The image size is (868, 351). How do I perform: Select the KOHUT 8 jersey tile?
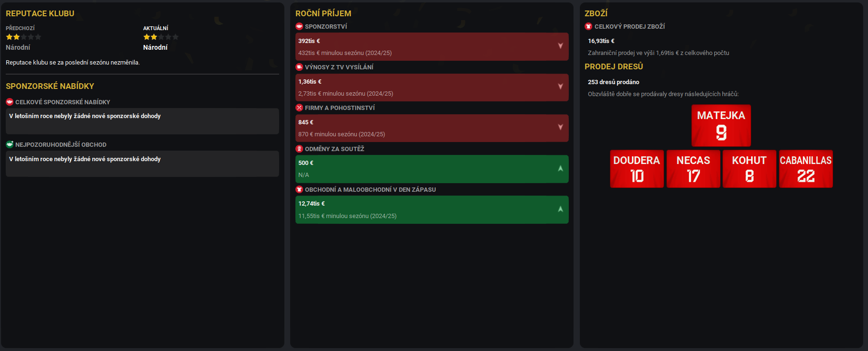749,169
